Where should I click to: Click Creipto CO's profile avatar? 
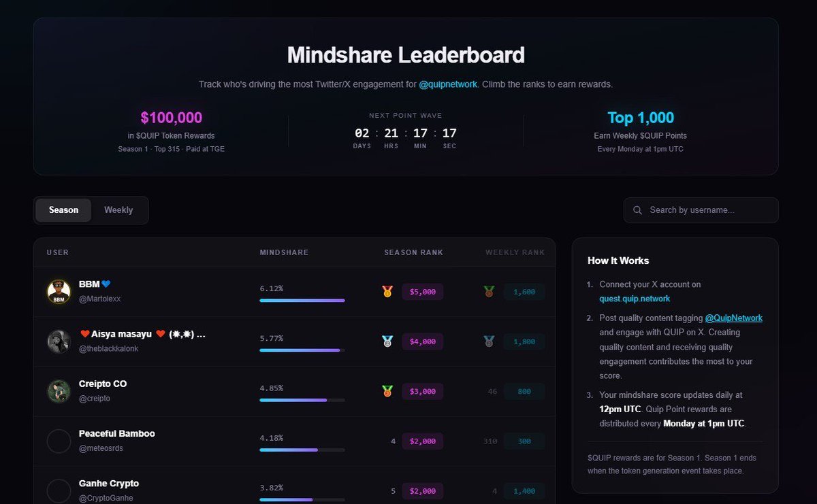point(59,391)
